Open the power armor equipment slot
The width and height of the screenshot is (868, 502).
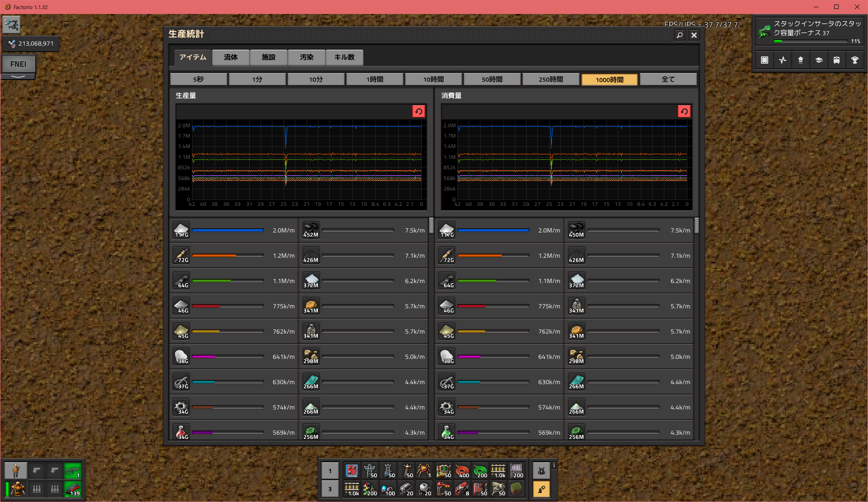pos(16,488)
